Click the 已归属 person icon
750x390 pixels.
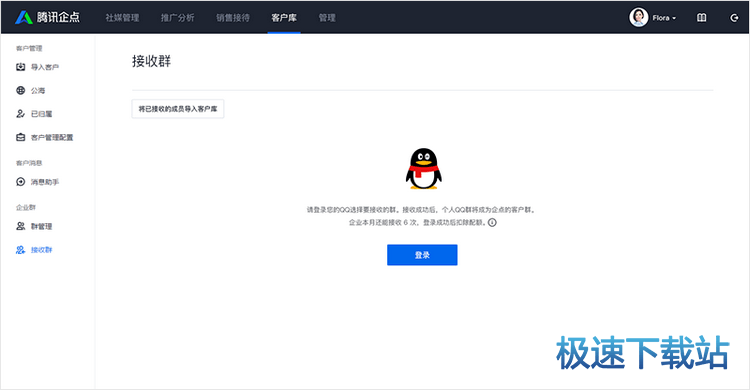tap(21, 114)
